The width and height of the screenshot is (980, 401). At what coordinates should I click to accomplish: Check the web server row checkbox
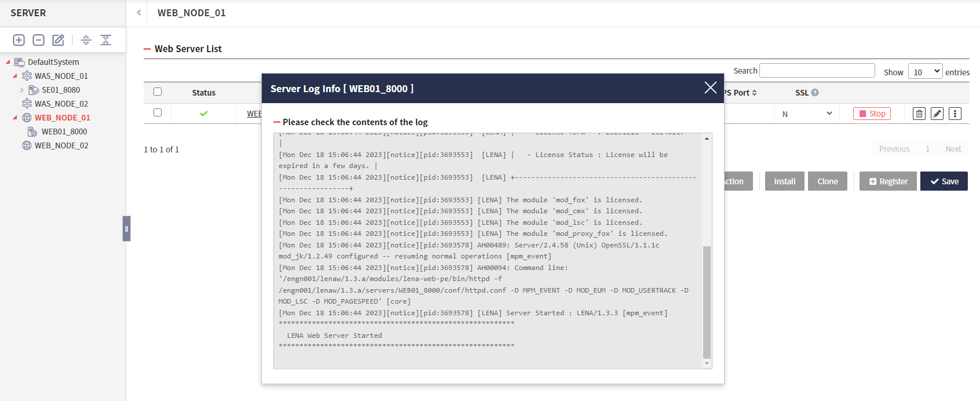tap(158, 112)
